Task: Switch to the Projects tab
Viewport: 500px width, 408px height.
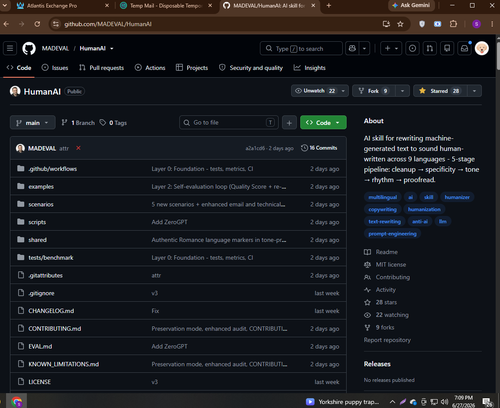Action: pyautogui.click(x=192, y=68)
